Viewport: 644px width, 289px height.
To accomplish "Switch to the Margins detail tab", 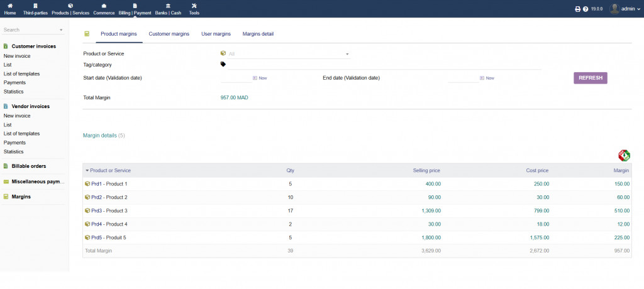I will (258, 34).
